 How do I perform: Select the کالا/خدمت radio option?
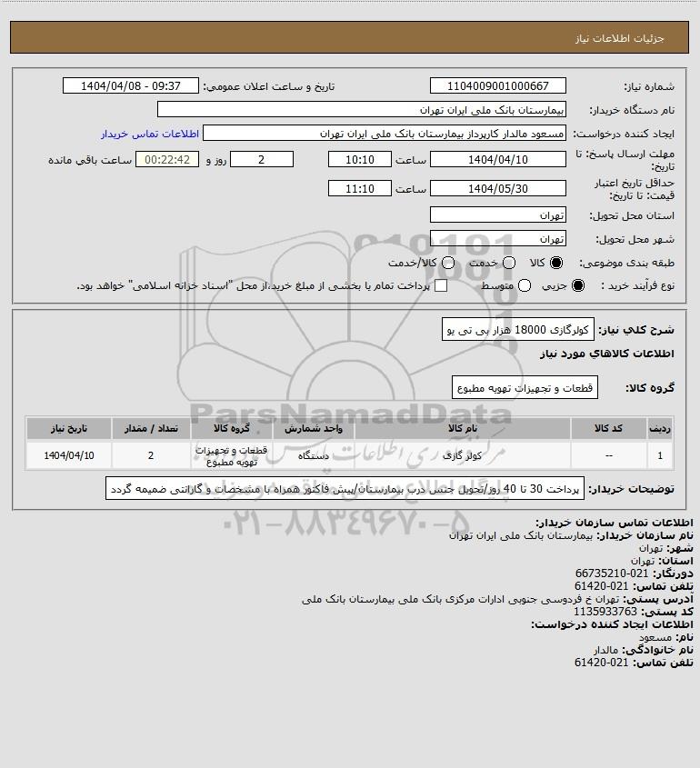point(447,263)
